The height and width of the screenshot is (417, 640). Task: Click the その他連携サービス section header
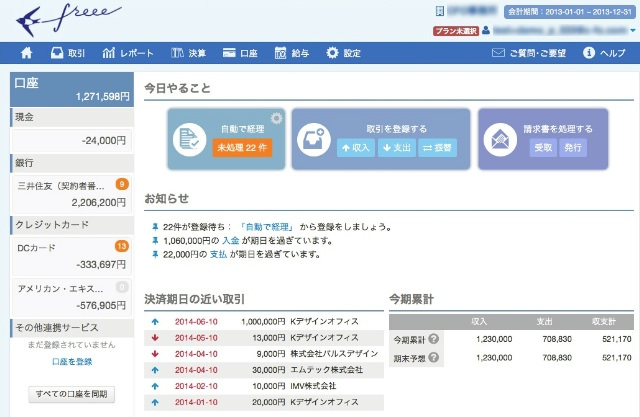click(x=72, y=328)
